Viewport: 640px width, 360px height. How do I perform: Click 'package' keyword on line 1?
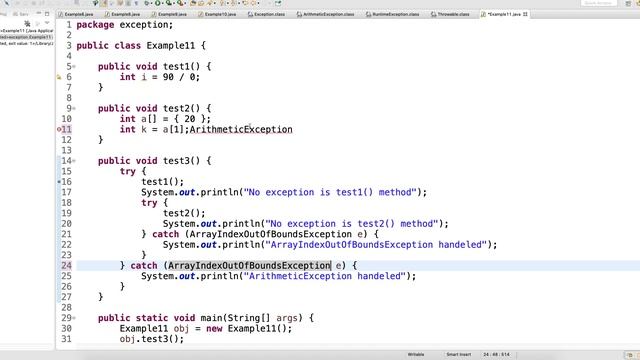coord(95,25)
